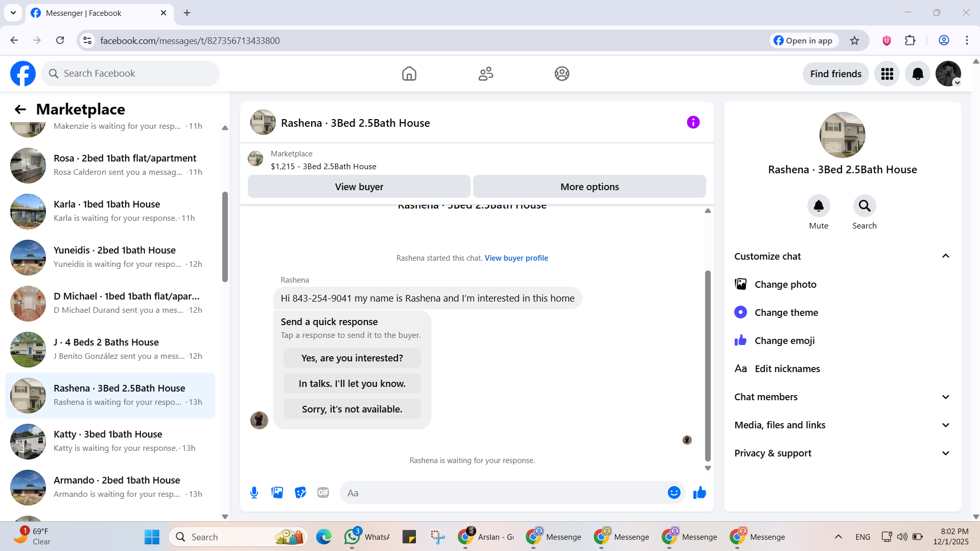This screenshot has height=551, width=980.
Task: Click Change emoji thumbs-up icon
Action: pyautogui.click(x=740, y=340)
